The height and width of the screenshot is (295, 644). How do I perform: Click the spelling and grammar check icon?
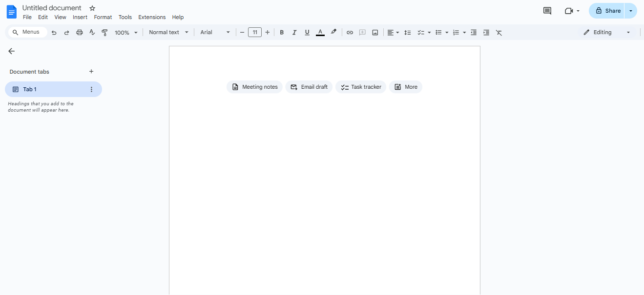(x=92, y=33)
